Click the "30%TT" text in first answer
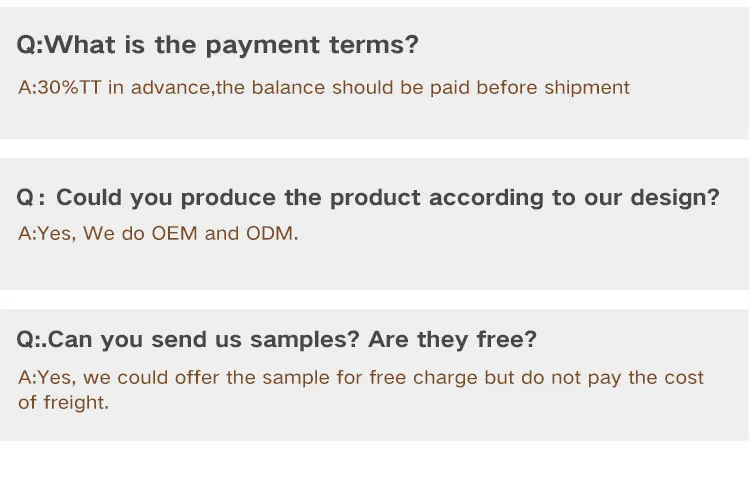 (70, 88)
